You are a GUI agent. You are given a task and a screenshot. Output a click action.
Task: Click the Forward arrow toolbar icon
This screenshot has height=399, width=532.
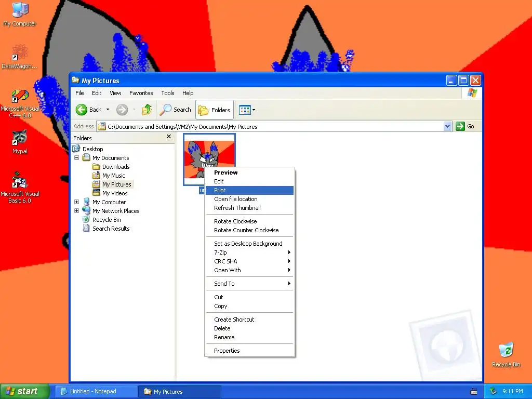[x=122, y=110]
